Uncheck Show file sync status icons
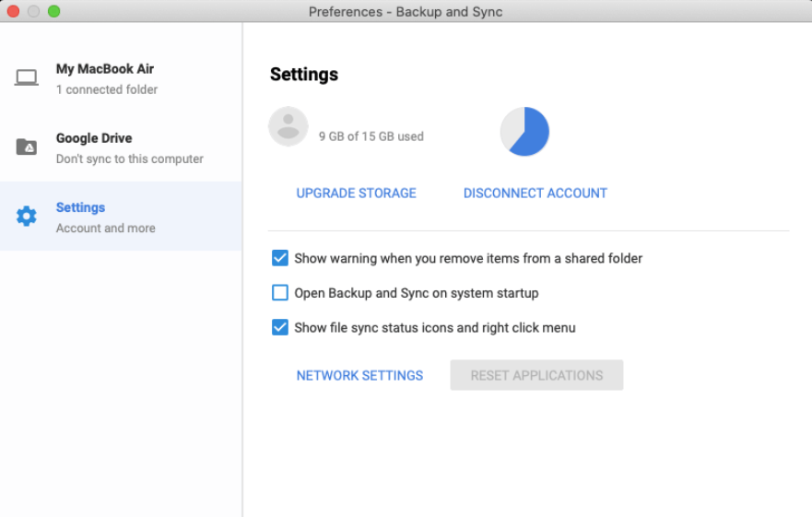Image resolution: width=812 pixels, height=517 pixels. pyautogui.click(x=280, y=327)
